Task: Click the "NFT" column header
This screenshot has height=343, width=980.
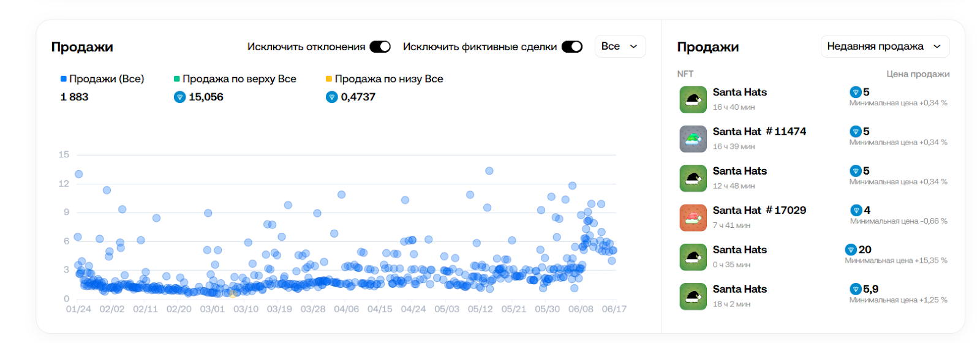Action: click(685, 74)
